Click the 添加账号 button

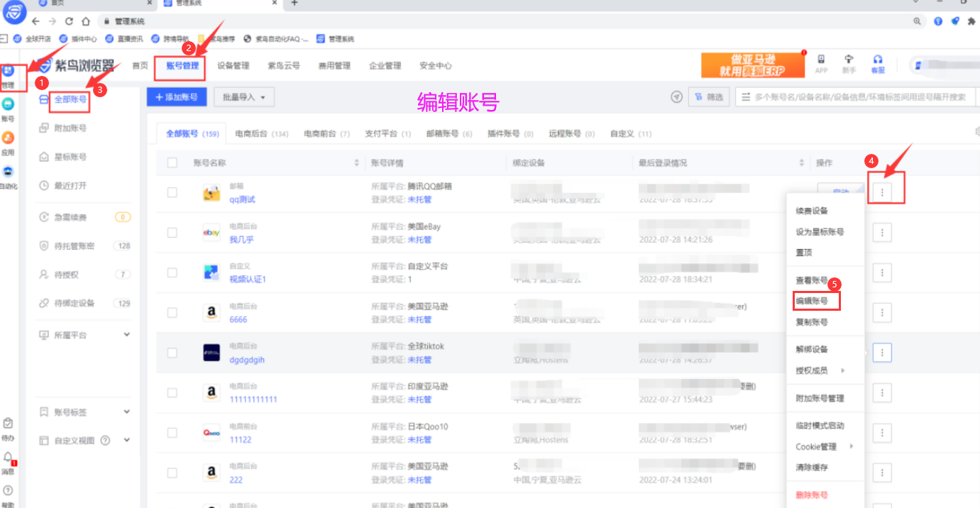[176, 97]
